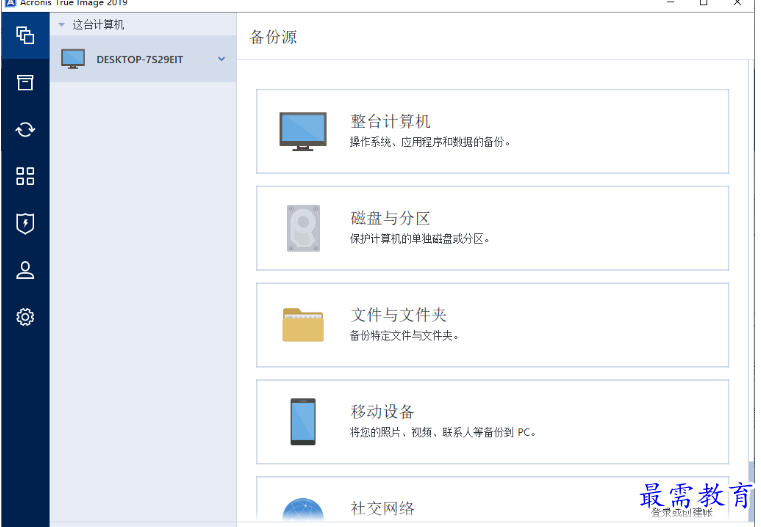The height and width of the screenshot is (527, 761).
Task: Click the 保护计算机的单独磁盘或分区 description
Action: (420, 239)
